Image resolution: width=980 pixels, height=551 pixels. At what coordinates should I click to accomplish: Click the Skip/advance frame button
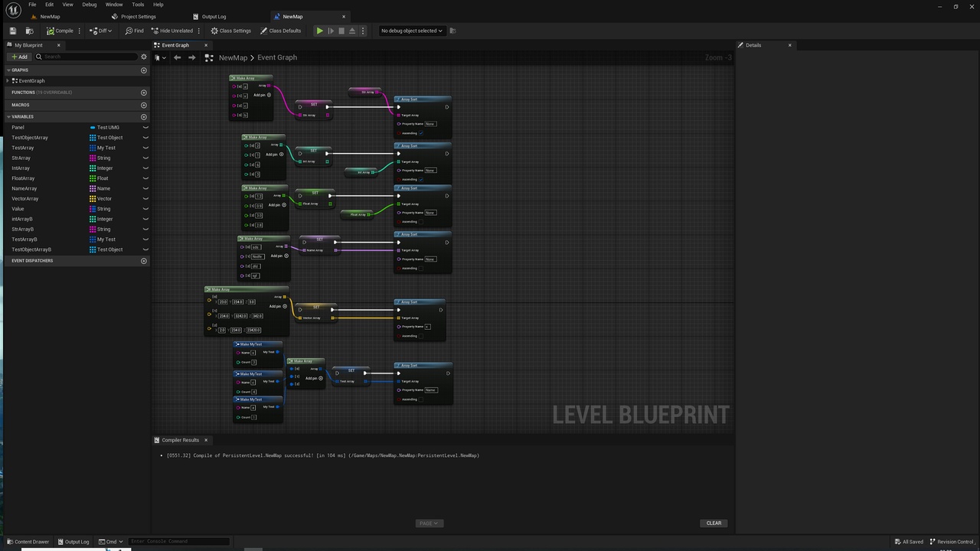click(331, 31)
